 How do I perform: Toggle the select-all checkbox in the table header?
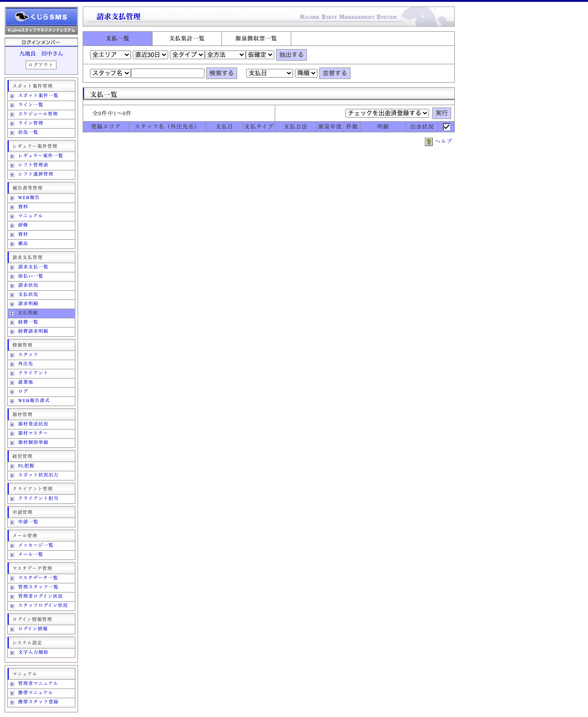tap(447, 127)
